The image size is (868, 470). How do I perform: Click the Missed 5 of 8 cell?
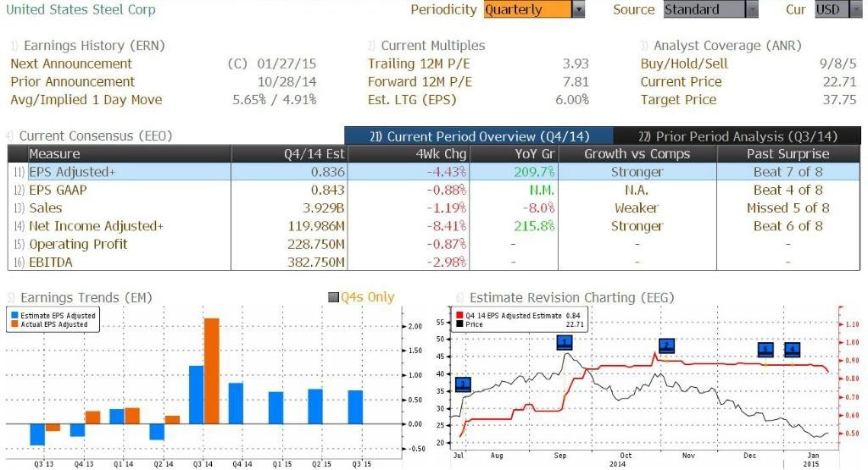788,208
